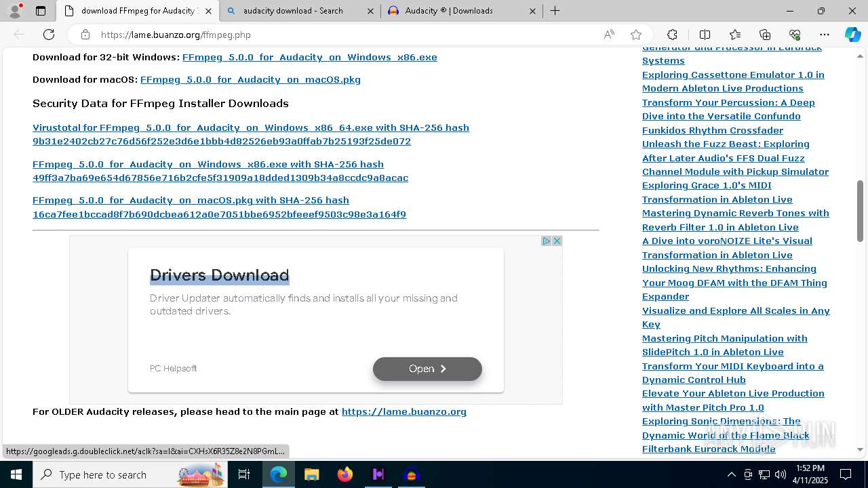Add this page to favorites star
Viewport: 868px width, 488px height.
[x=636, y=35]
